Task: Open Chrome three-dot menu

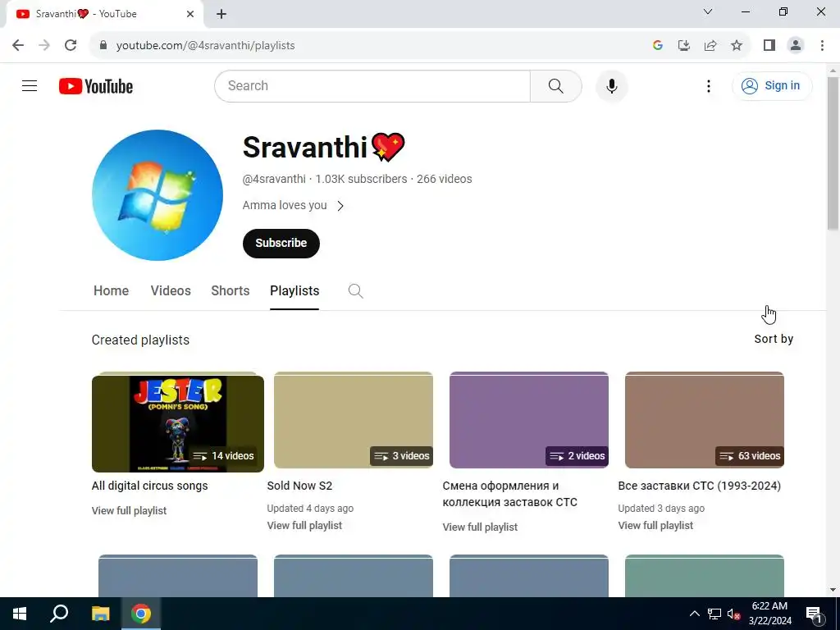Action: coord(822,45)
